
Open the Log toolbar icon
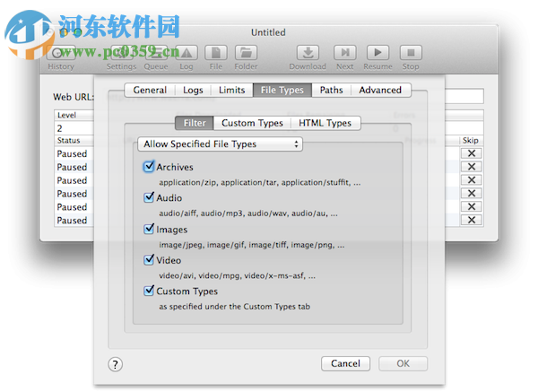(x=187, y=53)
